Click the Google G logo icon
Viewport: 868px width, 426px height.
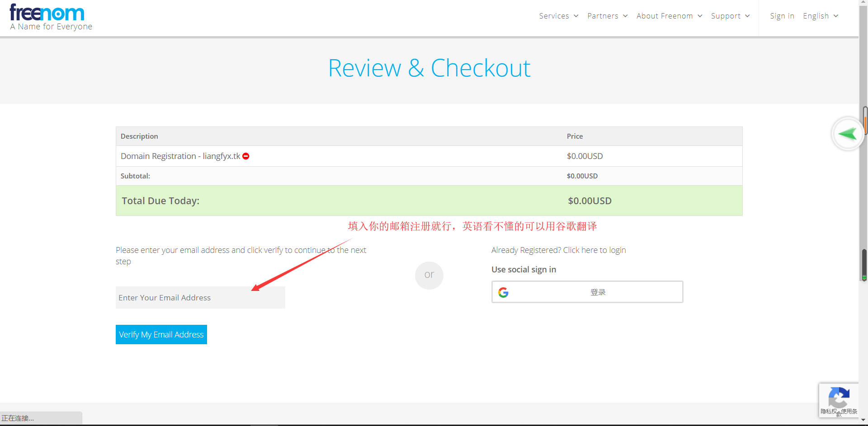click(503, 292)
